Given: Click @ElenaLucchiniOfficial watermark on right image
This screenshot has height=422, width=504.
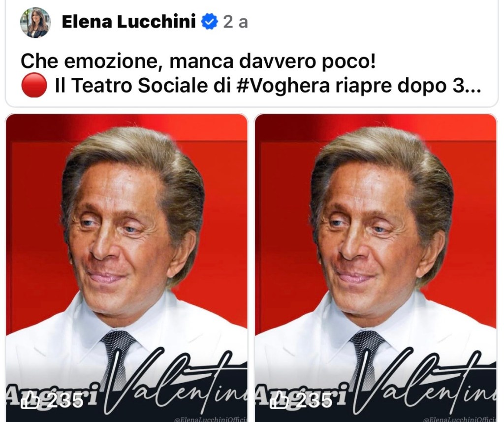Looking at the screenshot, I should point(460,419).
